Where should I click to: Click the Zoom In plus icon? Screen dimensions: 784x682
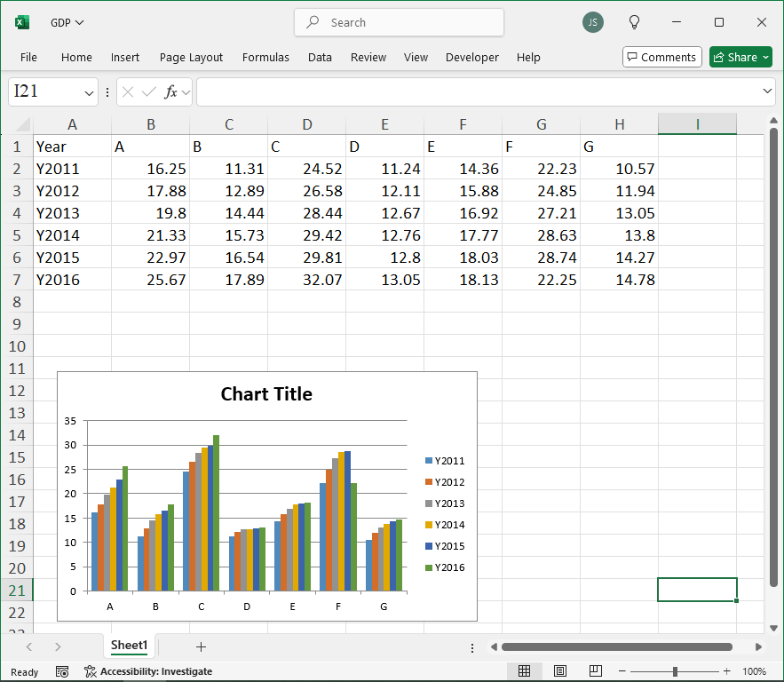click(x=727, y=671)
